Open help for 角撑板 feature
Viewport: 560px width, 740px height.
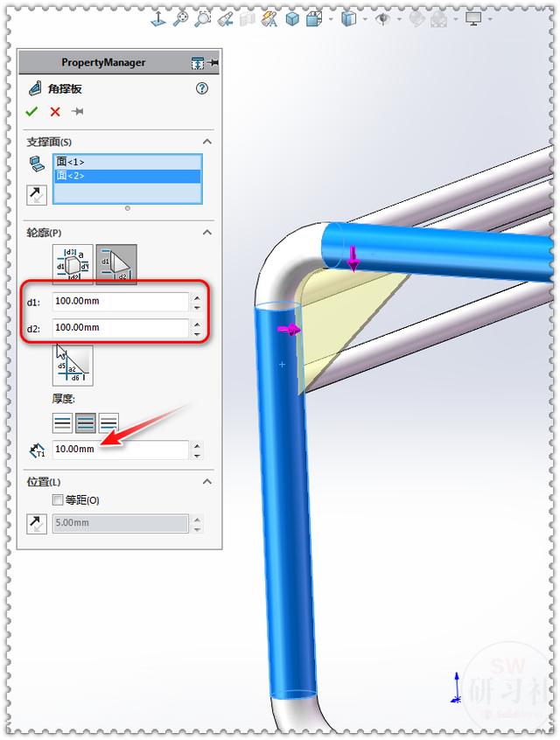pyautogui.click(x=202, y=88)
